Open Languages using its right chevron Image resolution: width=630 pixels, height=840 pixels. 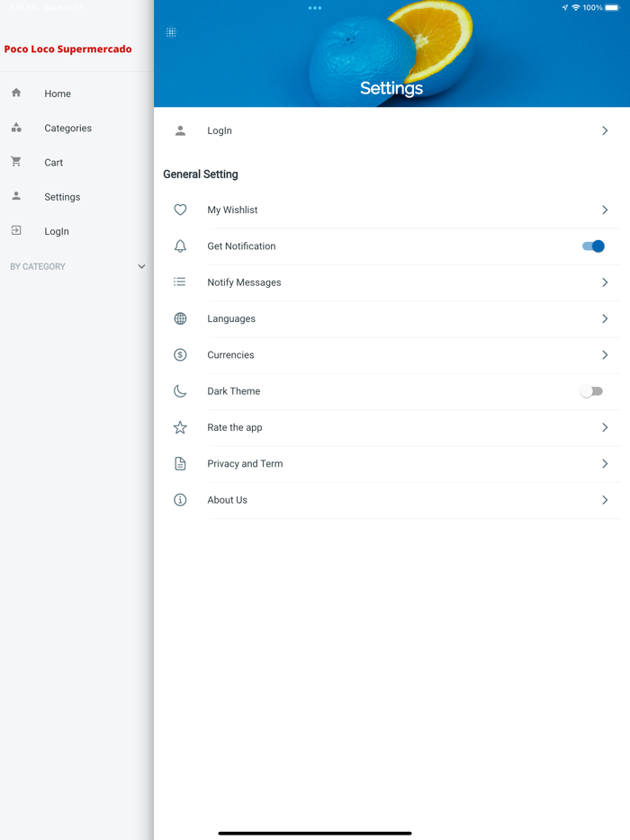(605, 318)
